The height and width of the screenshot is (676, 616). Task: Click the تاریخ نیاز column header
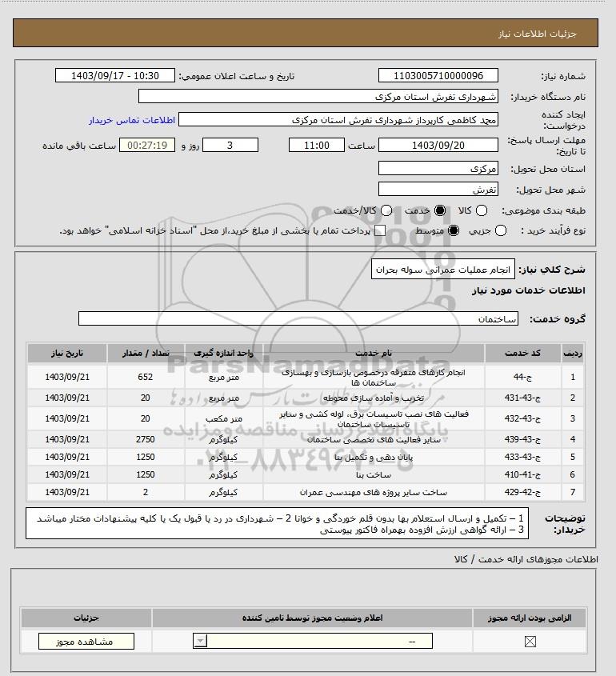click(67, 353)
